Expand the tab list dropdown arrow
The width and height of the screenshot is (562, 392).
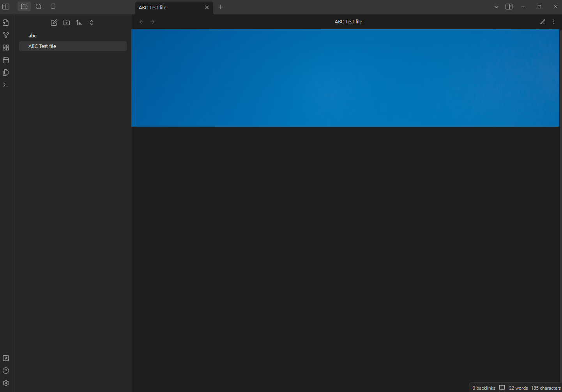(496, 7)
